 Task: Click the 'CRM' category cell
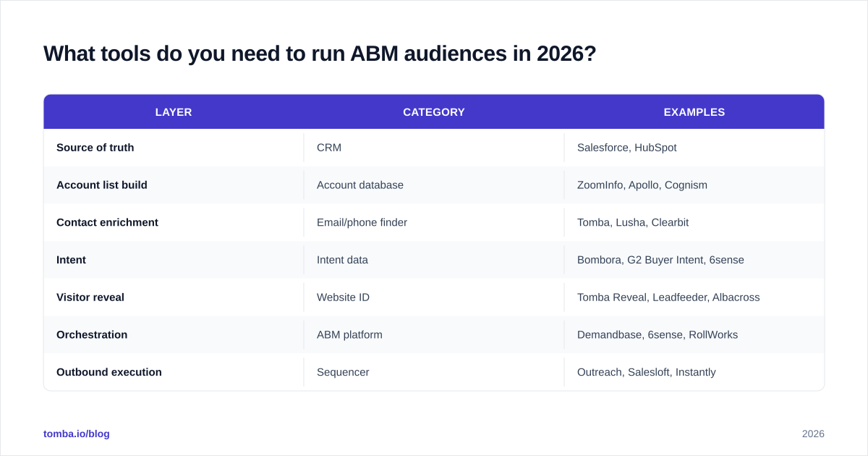[434, 148]
